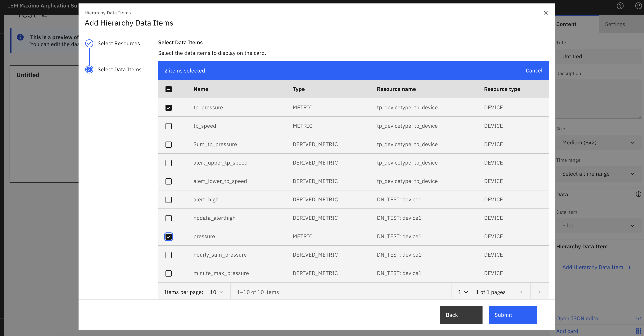Cancel the 2 items selection
This screenshot has height=336, width=644.
tap(534, 71)
